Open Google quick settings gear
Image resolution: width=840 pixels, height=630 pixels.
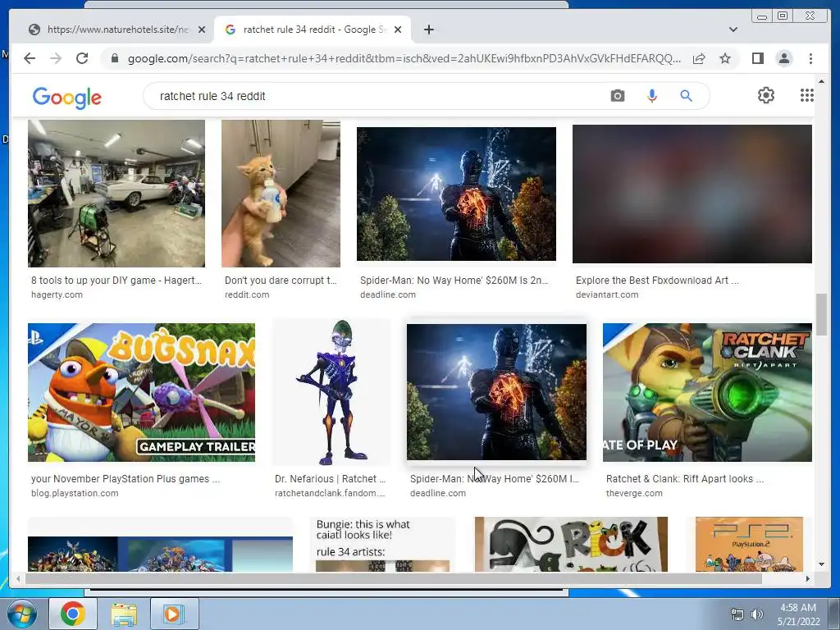coord(766,95)
